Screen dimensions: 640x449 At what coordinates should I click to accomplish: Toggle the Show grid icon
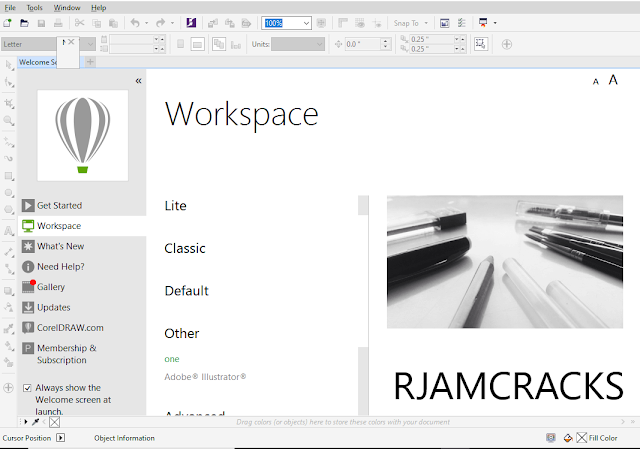[x=360, y=23]
